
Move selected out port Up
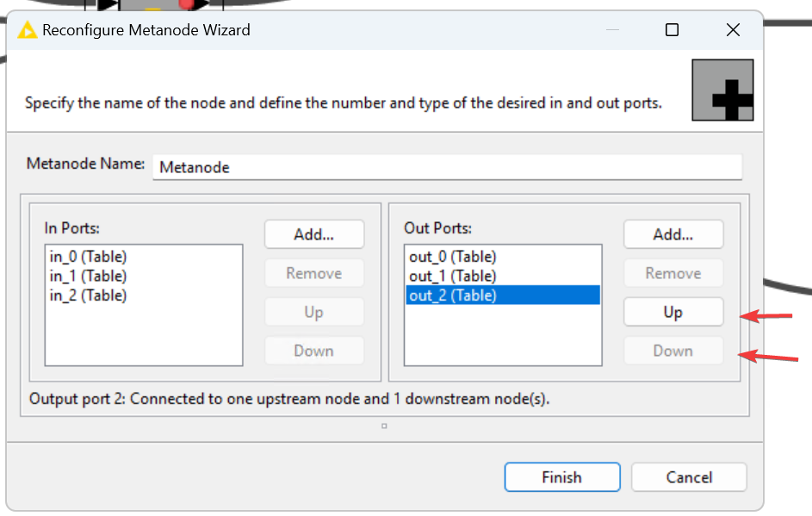coord(673,312)
